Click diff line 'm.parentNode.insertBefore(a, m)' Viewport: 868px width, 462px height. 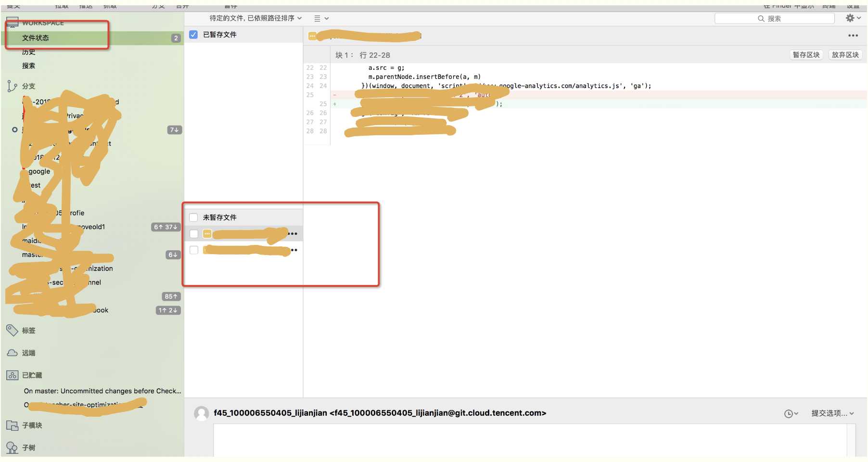[424, 77]
